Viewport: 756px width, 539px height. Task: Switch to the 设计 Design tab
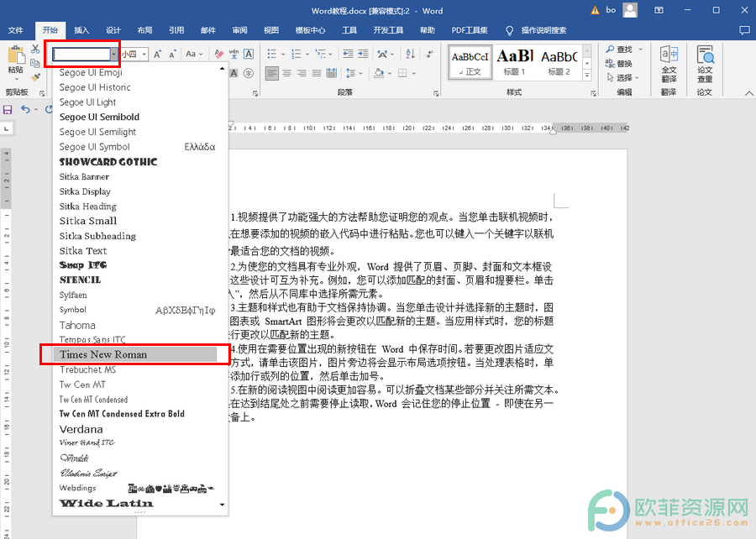(x=113, y=30)
